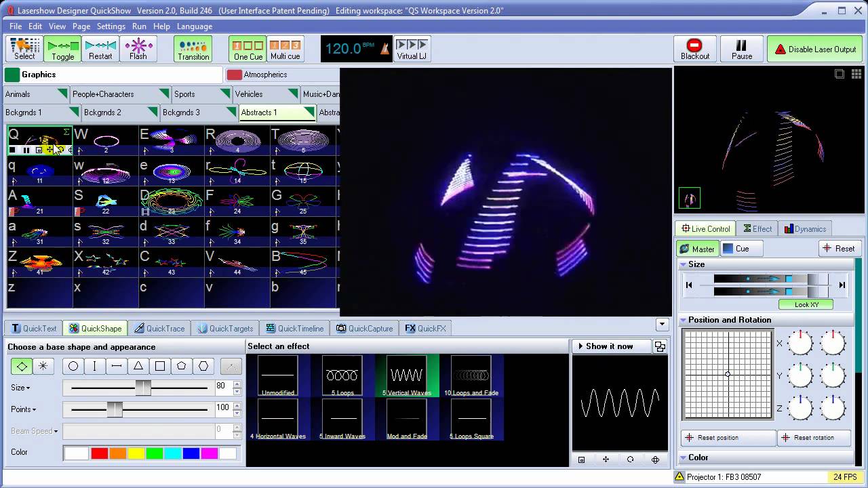Viewport: 868px width, 488px height.
Task: Choose the Restart mode button
Action: (100, 49)
